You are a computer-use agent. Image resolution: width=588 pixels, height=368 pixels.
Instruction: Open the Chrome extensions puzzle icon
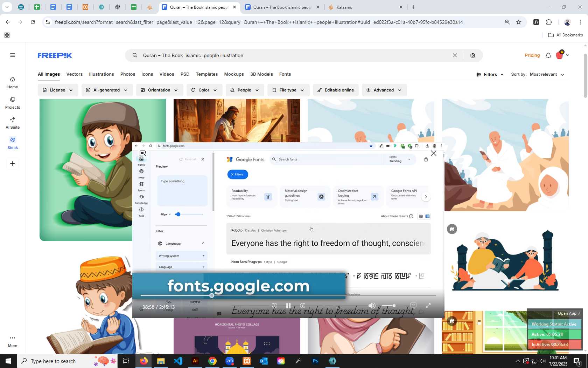549,22
